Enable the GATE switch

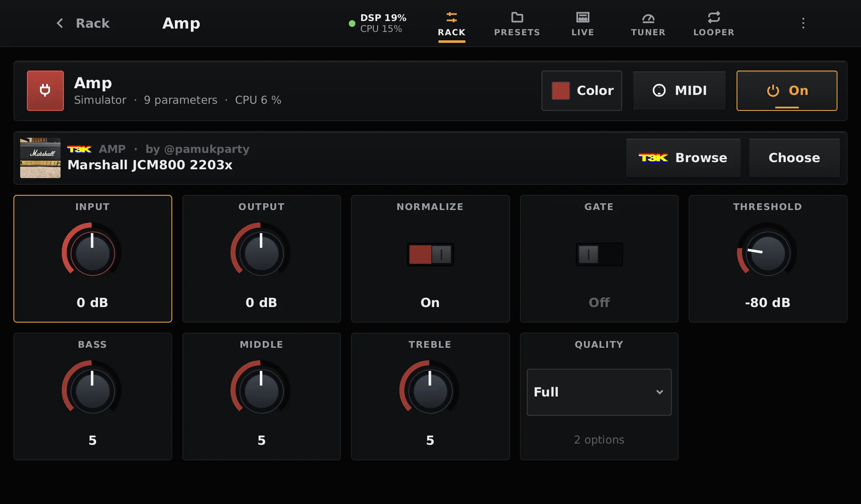(x=599, y=254)
